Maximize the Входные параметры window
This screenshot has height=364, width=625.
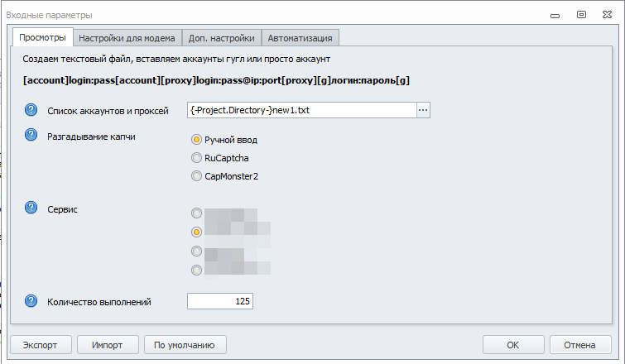tap(582, 14)
